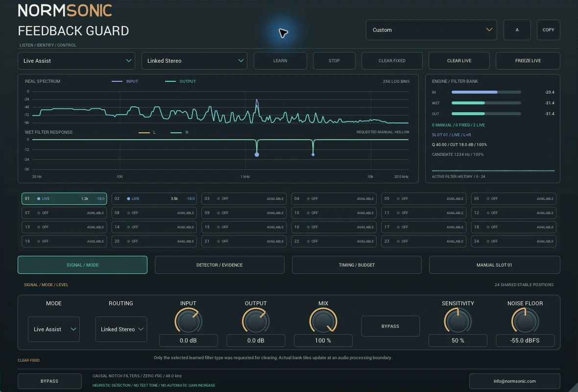
Task: Click the STOP button
Action: point(334,61)
